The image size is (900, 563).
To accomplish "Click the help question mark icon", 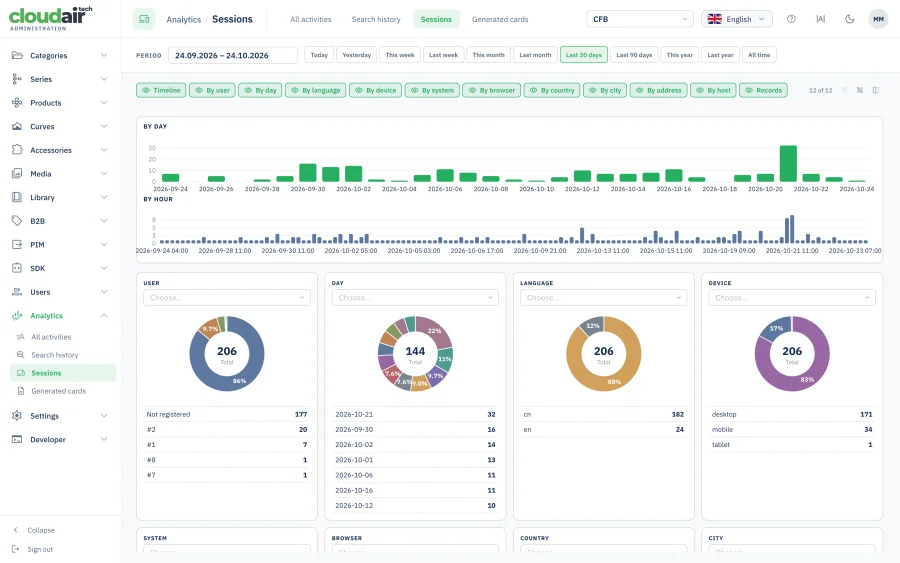I will (791, 19).
